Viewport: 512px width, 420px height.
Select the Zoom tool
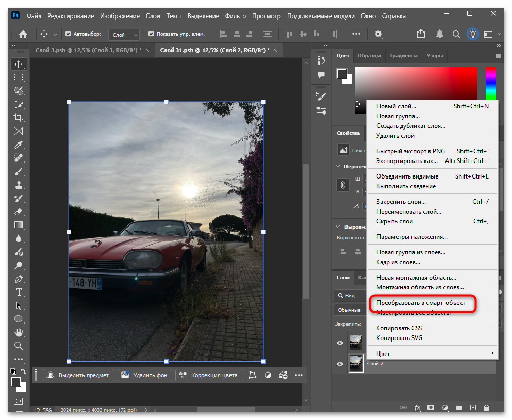[19, 346]
